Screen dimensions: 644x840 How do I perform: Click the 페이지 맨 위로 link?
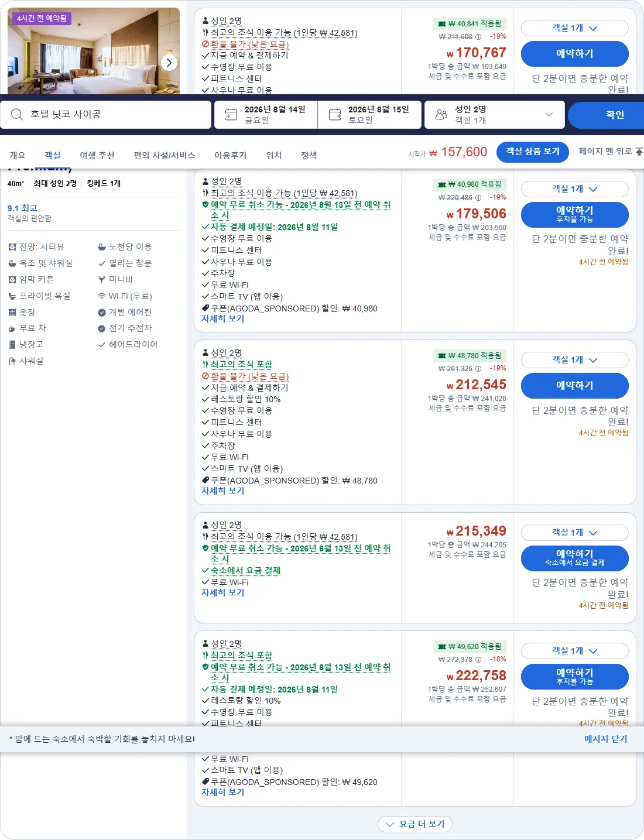point(605,152)
